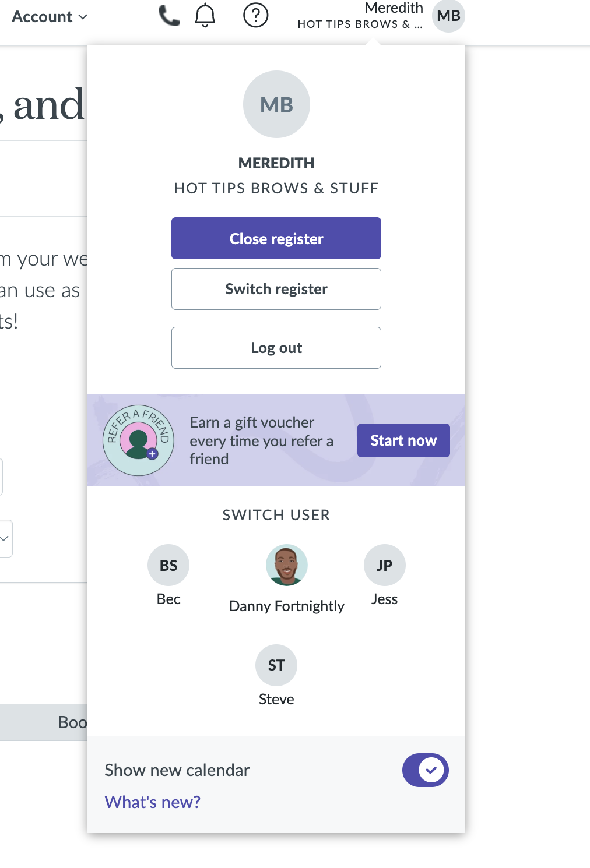Click the large MB profile avatar
Screen dimensions: 590x868
coord(276,105)
